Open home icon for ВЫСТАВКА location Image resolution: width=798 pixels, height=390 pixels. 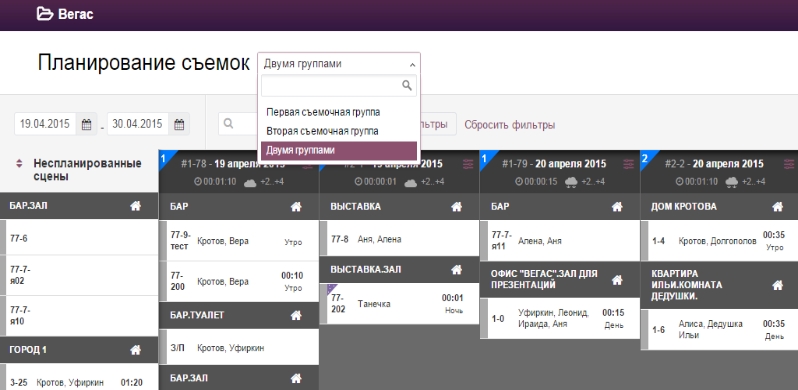(x=457, y=207)
